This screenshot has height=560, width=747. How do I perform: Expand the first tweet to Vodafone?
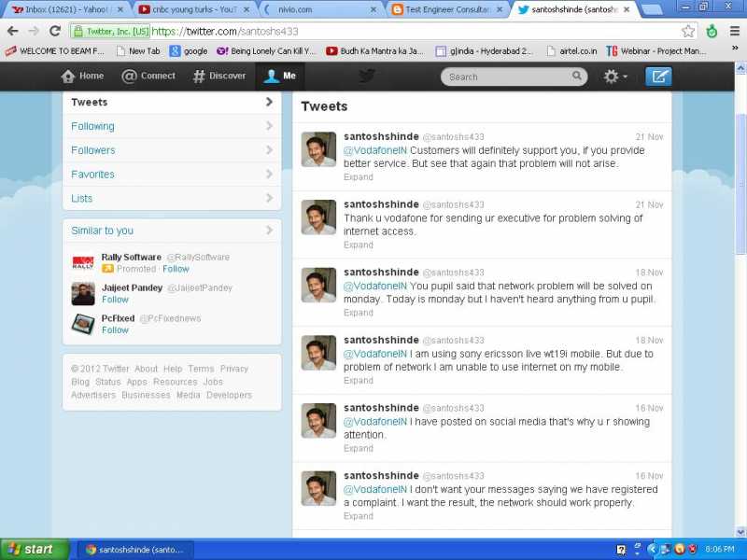coord(358,176)
